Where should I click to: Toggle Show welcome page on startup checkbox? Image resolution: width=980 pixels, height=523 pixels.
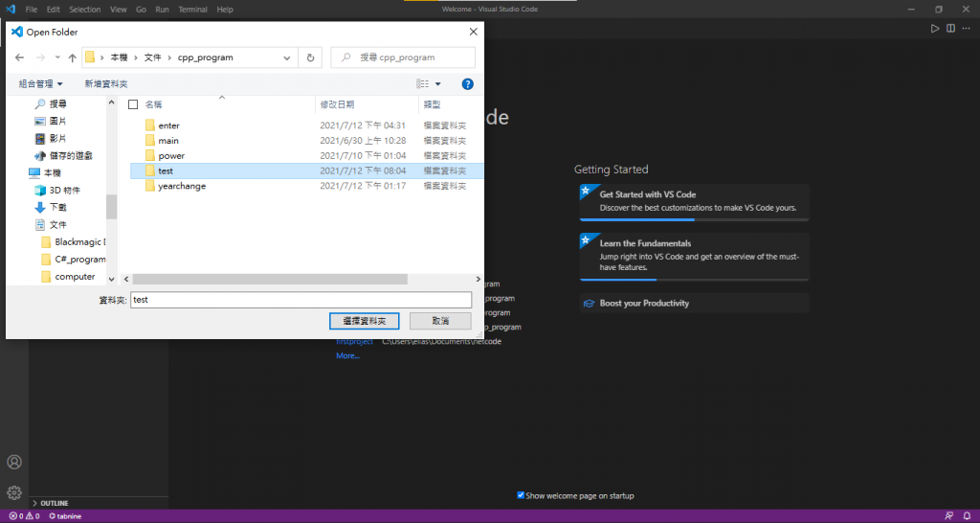click(521, 495)
